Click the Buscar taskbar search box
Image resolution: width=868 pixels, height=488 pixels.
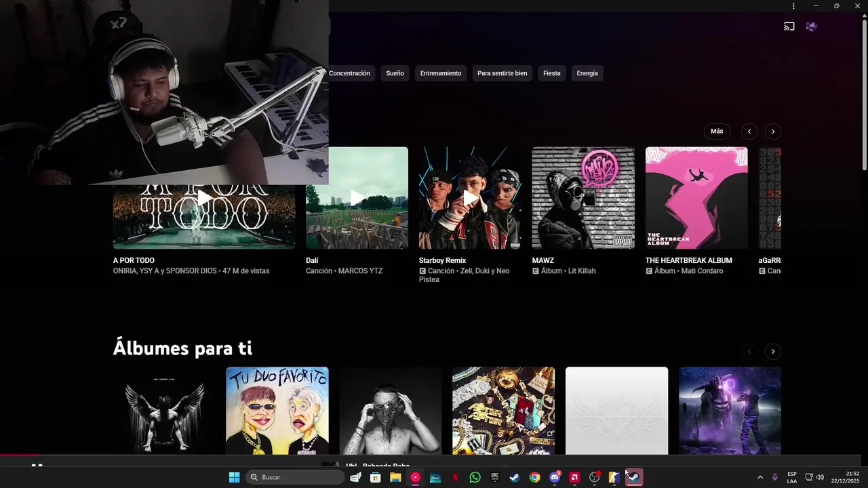(295, 477)
